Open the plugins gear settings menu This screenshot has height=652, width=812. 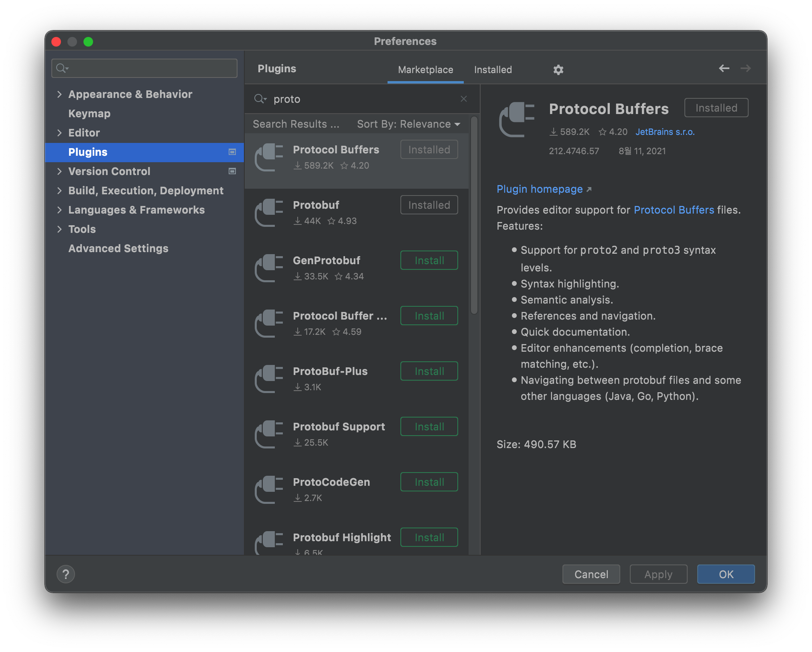pyautogui.click(x=558, y=70)
